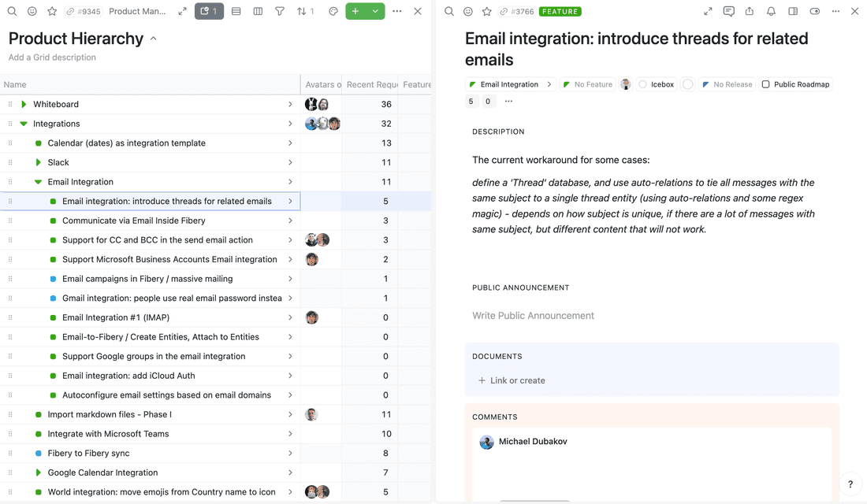Click the share icon in feature panel
Viewport: 867px width, 504px height.
(750, 12)
